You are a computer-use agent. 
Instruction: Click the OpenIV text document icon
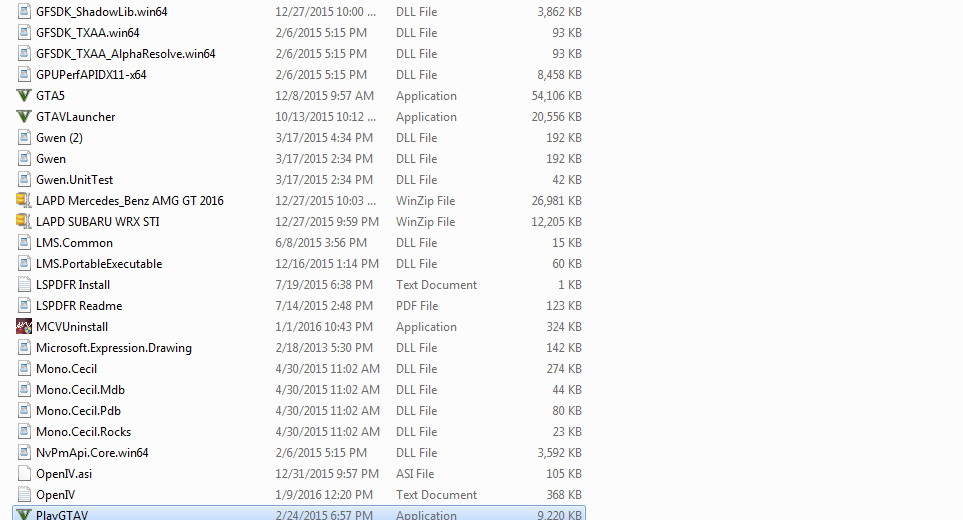(24, 495)
